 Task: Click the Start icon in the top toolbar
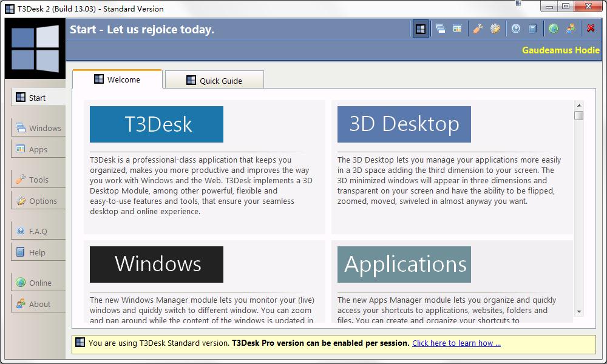(420, 29)
